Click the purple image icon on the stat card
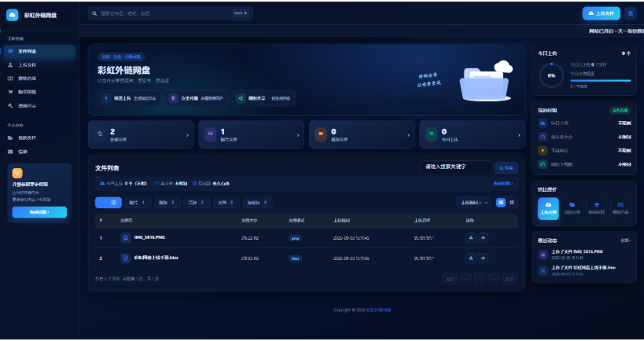644x341 pixels. pos(210,134)
